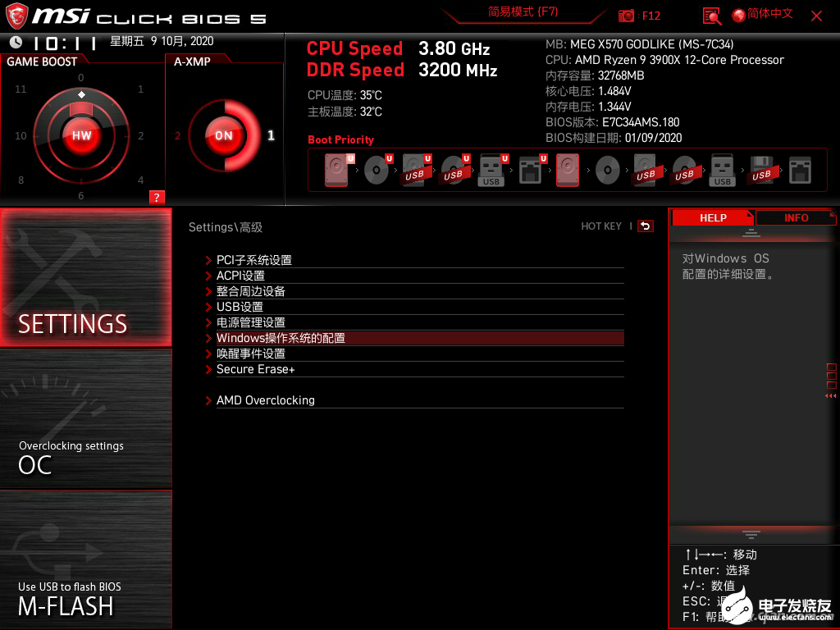Select the legacy hard disk boot icon without U badge
Viewport: 840px width, 630px height.
tap(568, 170)
